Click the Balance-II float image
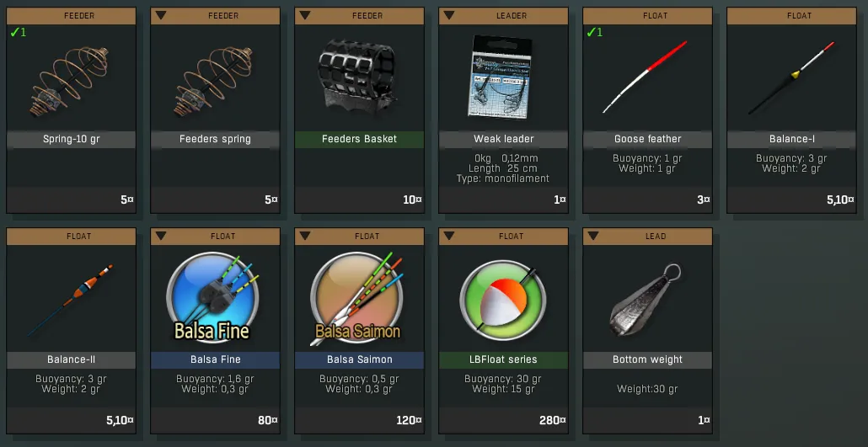Viewport: 868px width, 447px height. point(70,301)
